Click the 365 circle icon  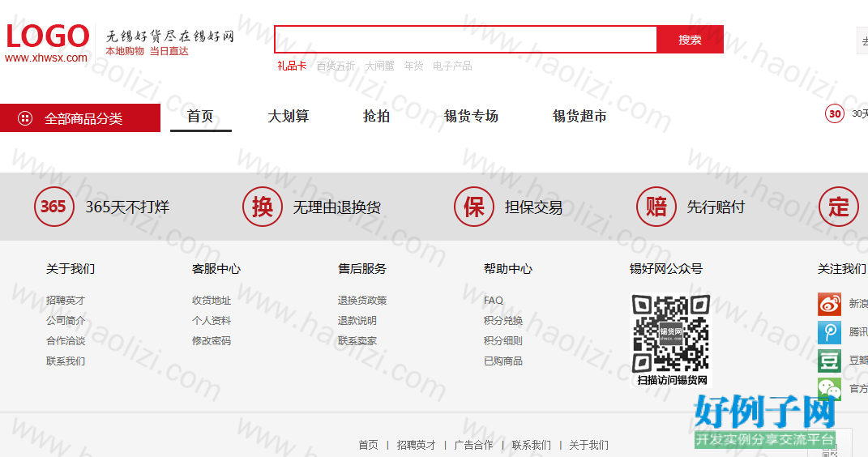53,207
